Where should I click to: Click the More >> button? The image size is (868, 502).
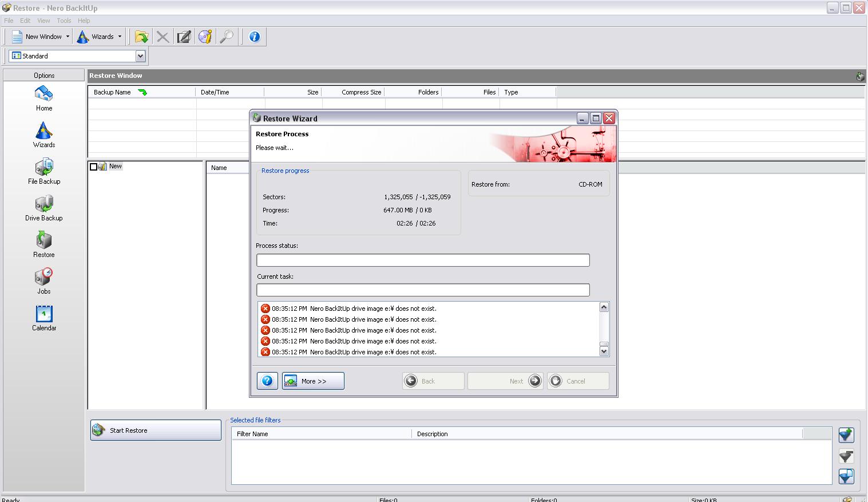point(313,381)
